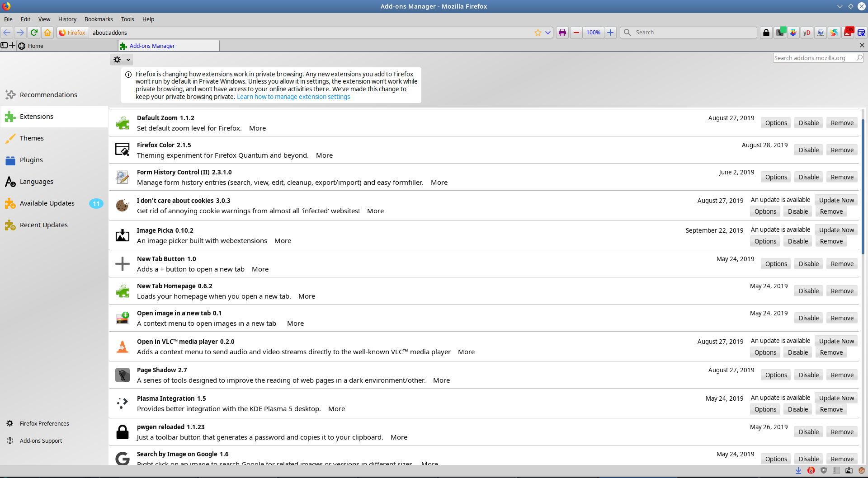Open pwgen padlock toolbar icon
Screen dimensions: 868x478
coord(766,33)
